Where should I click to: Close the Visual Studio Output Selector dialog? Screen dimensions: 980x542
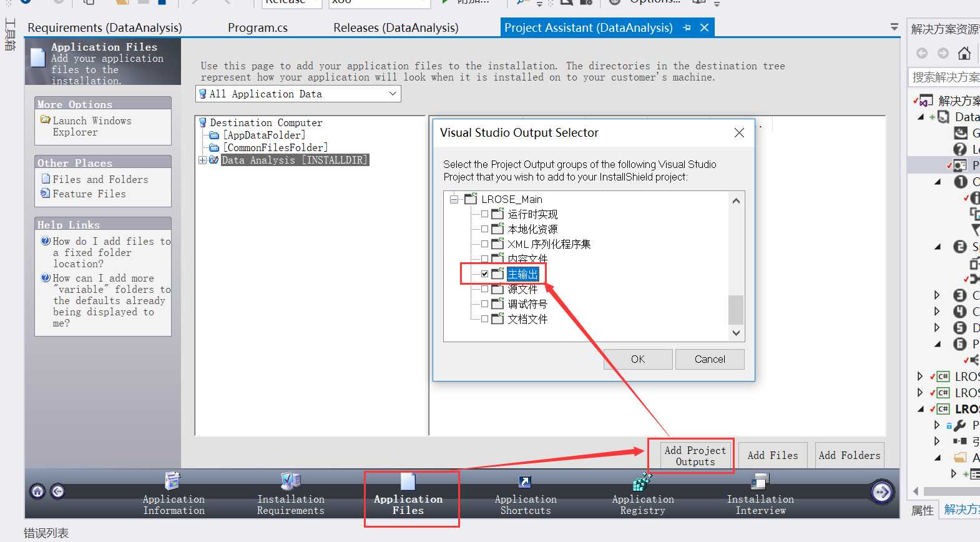click(739, 132)
